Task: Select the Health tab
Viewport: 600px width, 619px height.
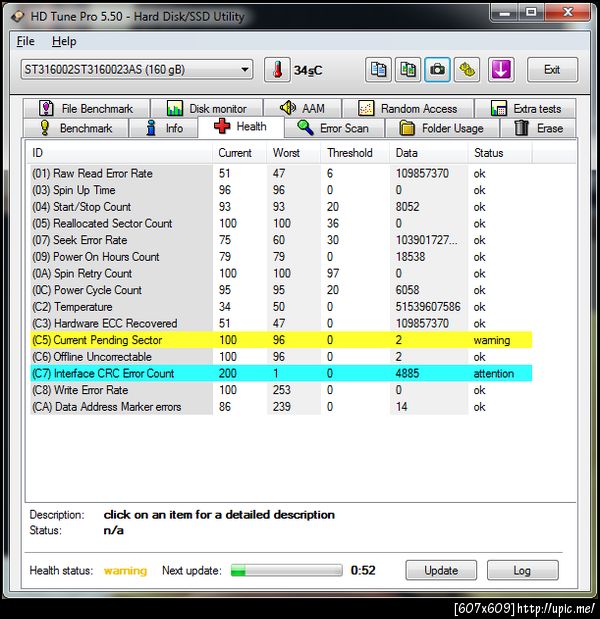Action: click(240, 127)
